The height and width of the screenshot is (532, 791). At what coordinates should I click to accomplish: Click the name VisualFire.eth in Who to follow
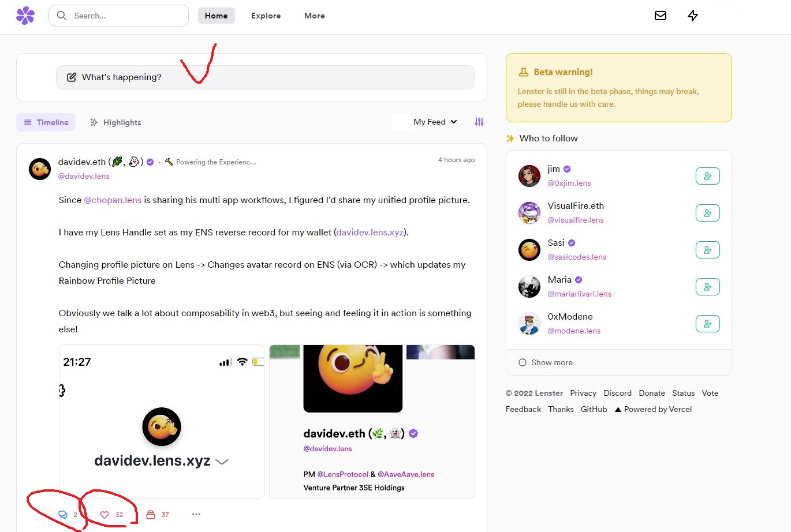pos(576,206)
